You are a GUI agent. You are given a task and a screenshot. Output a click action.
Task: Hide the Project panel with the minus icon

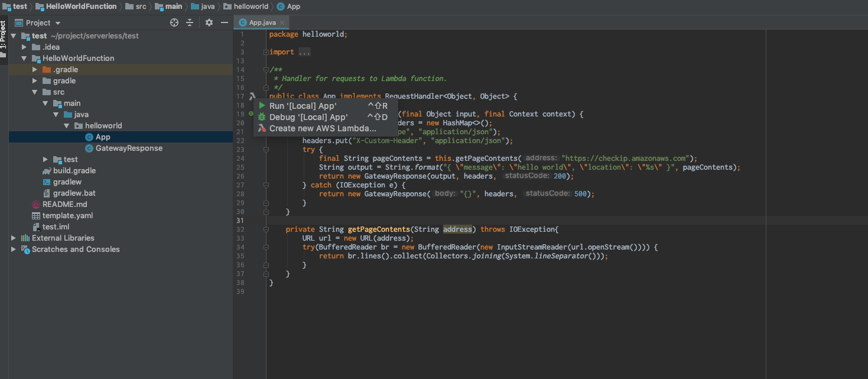click(x=225, y=22)
